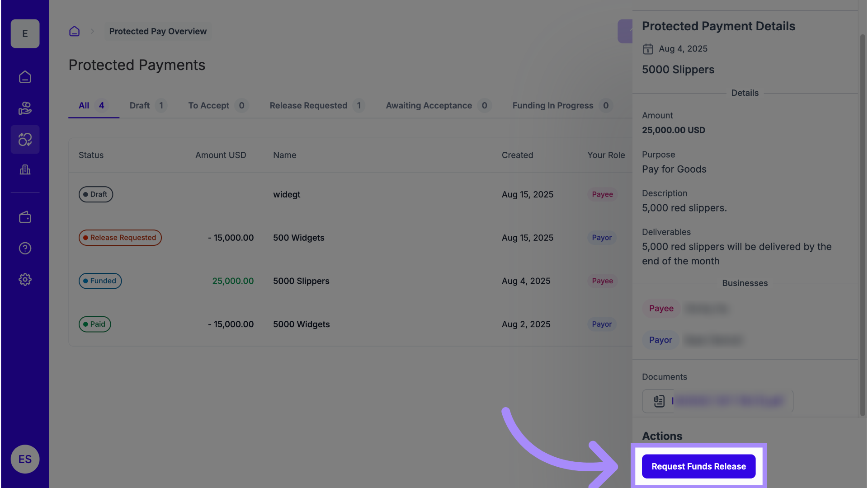Open the settings gear icon

25,280
